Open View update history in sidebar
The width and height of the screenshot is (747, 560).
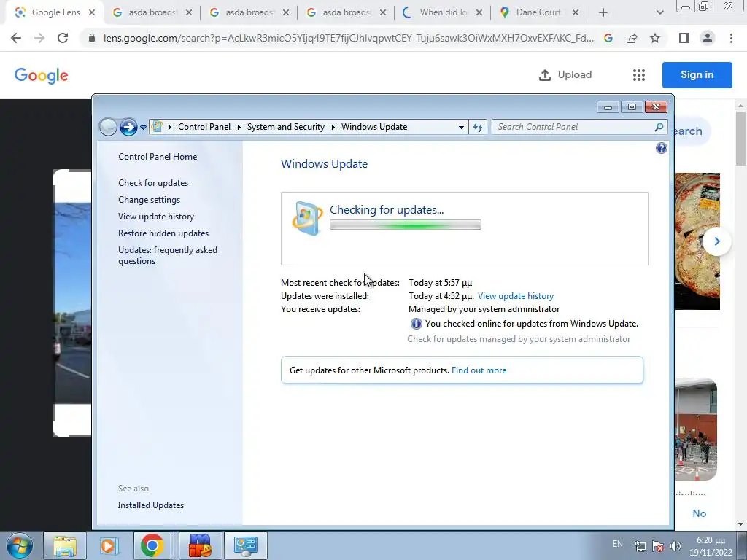[x=156, y=216]
